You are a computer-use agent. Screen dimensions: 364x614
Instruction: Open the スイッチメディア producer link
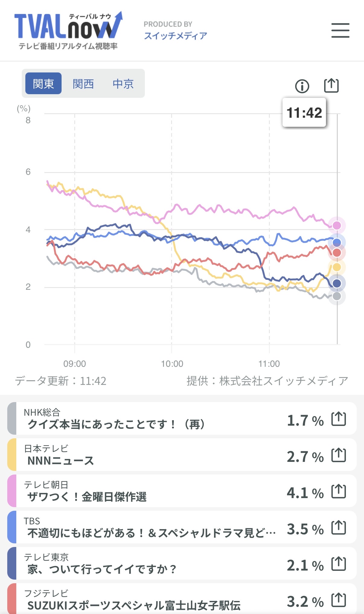[x=175, y=36]
